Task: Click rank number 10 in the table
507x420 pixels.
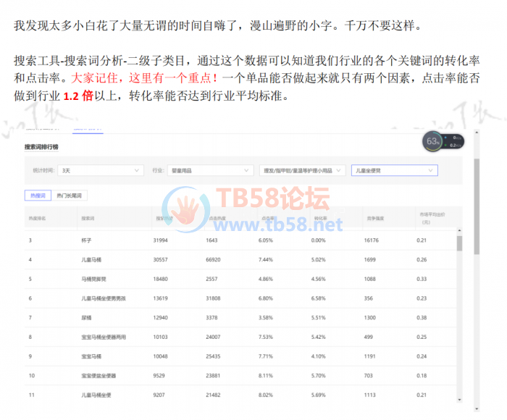Action: tap(32, 376)
